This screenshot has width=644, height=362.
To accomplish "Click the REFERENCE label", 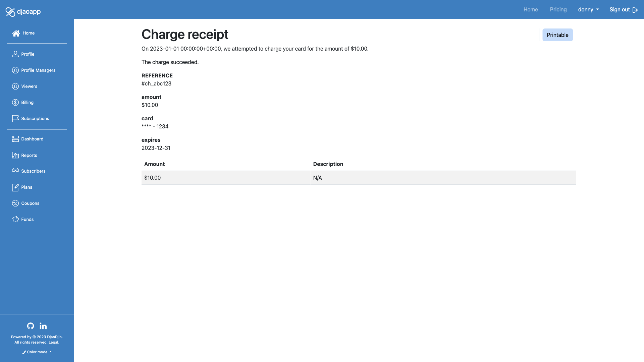I will click(157, 75).
